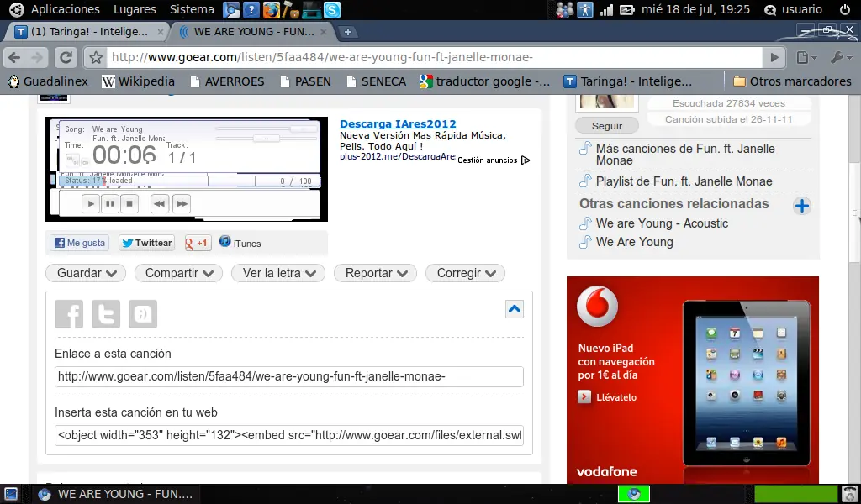Screen dimensions: 861x504
Task: Open the Guardar dropdown
Action: coord(87,273)
